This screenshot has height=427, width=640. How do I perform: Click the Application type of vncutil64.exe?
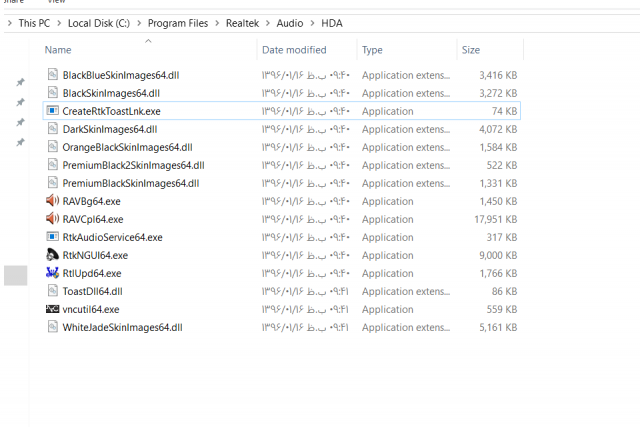tap(387, 309)
